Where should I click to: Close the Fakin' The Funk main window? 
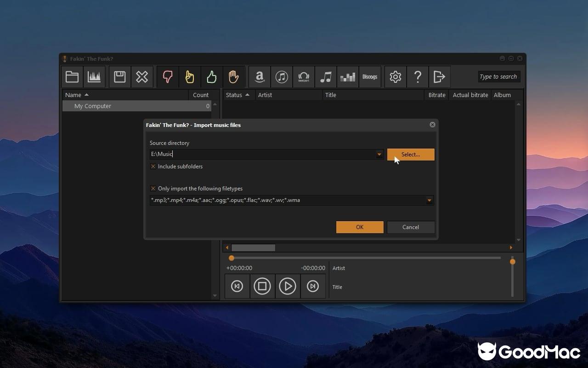click(520, 58)
